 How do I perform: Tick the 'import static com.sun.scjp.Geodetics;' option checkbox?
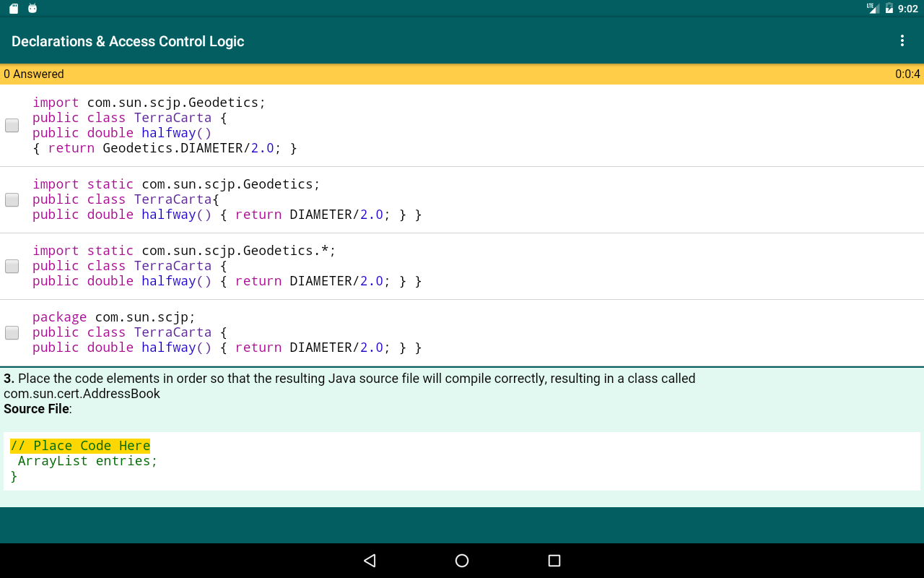(12, 200)
